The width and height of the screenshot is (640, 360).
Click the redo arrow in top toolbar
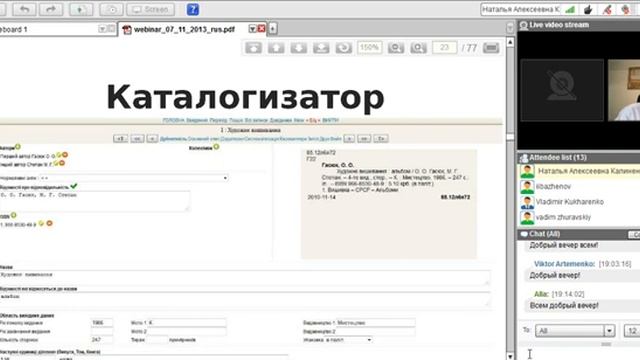click(51, 9)
